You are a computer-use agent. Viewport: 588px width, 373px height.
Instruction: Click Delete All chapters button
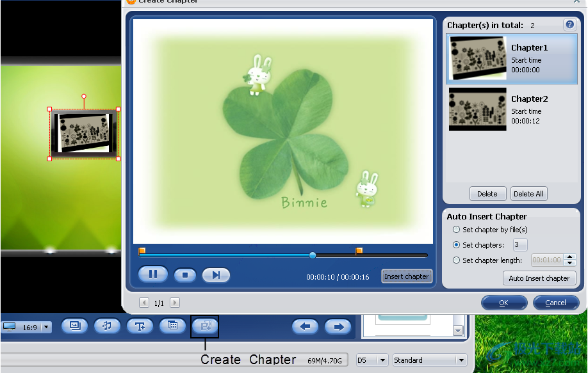coord(528,194)
